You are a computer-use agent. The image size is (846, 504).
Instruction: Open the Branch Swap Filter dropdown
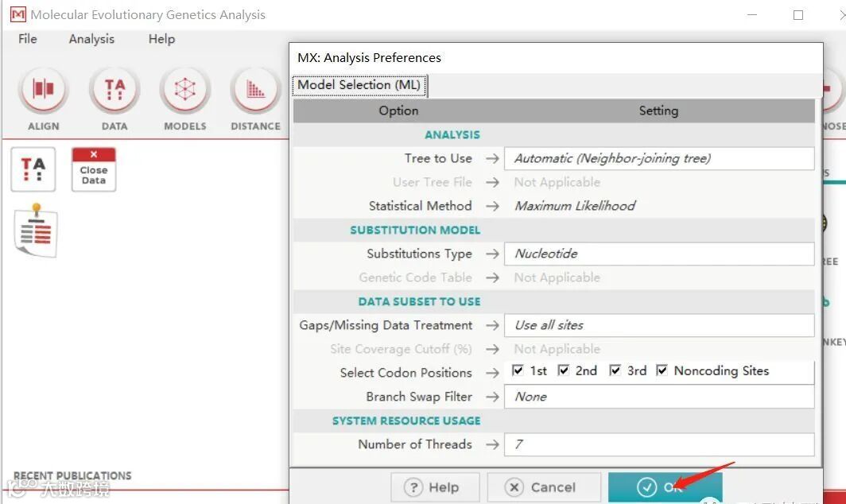tap(659, 397)
